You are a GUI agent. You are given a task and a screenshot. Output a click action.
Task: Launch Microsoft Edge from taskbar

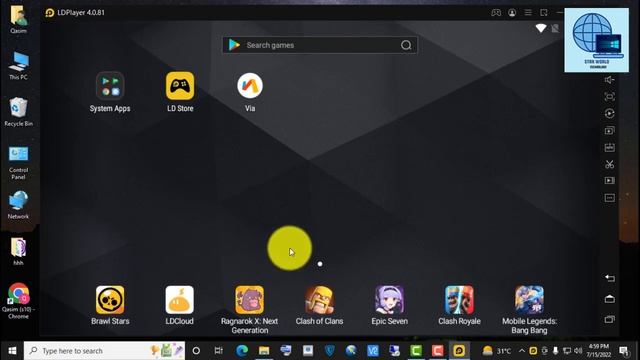coord(242,351)
